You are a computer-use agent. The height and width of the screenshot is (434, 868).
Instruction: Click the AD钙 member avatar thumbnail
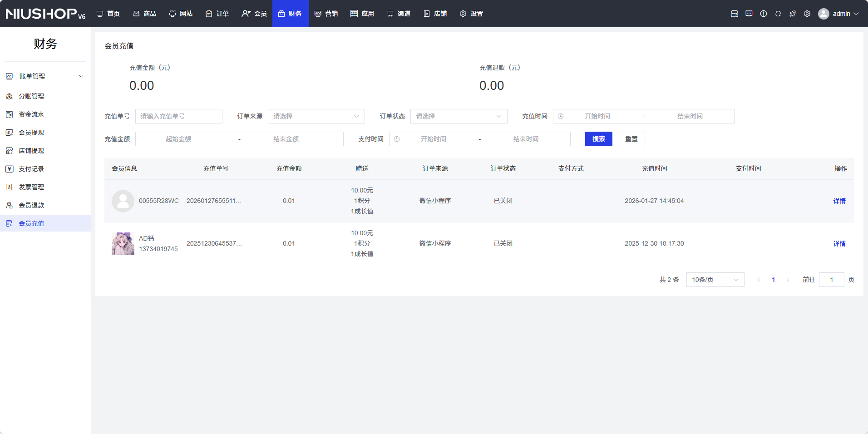[123, 244]
